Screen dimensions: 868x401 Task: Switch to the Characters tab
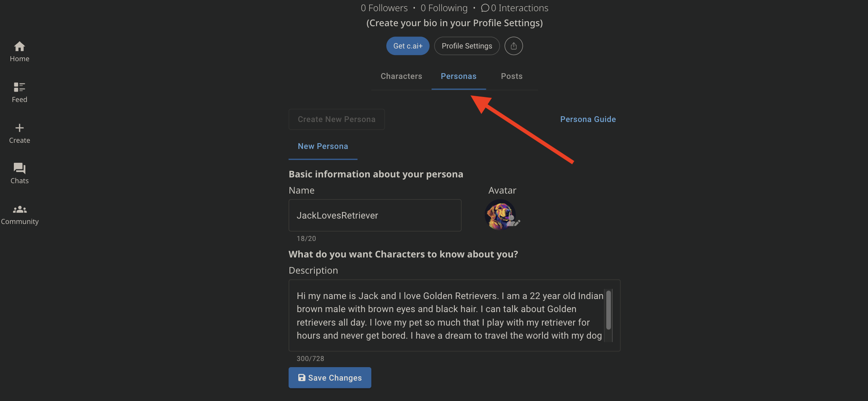point(401,76)
